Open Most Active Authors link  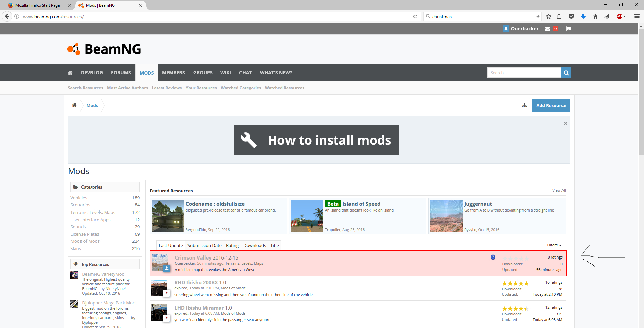pyautogui.click(x=127, y=88)
